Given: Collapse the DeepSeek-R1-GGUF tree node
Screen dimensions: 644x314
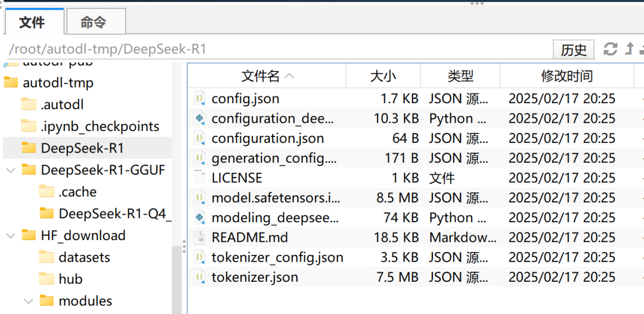Looking at the screenshot, I should click(x=11, y=170).
